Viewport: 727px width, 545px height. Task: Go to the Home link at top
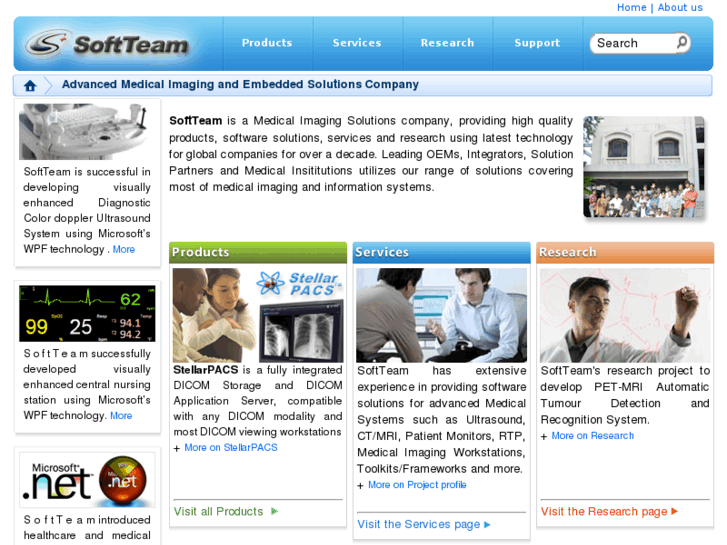631,7
